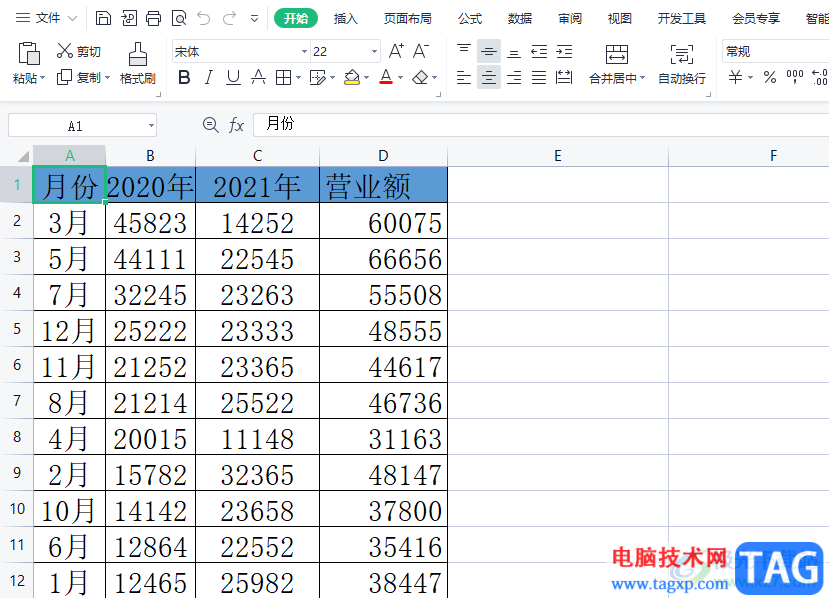Image resolution: width=829 pixels, height=598 pixels.
Task: Click Merge and Center button
Action: coord(617,63)
